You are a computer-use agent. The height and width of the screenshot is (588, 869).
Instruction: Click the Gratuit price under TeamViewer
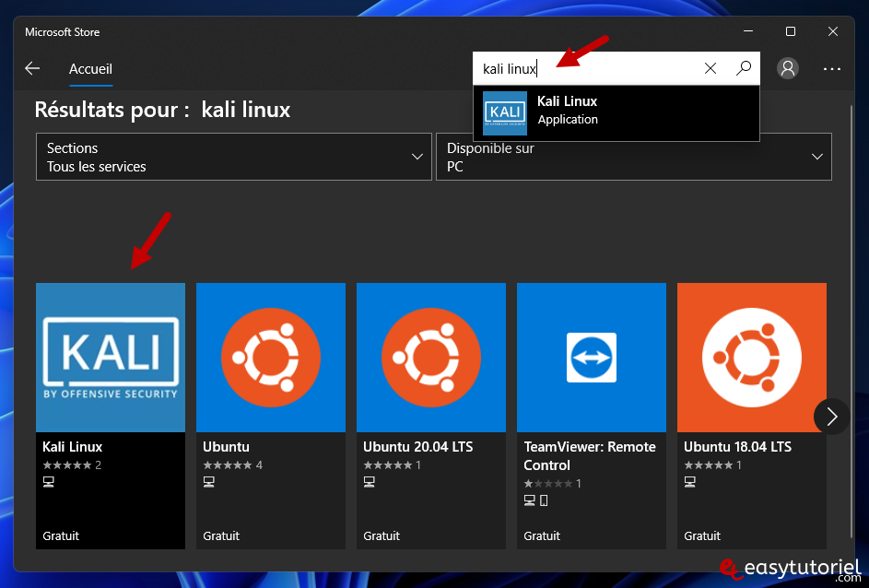[x=542, y=535]
